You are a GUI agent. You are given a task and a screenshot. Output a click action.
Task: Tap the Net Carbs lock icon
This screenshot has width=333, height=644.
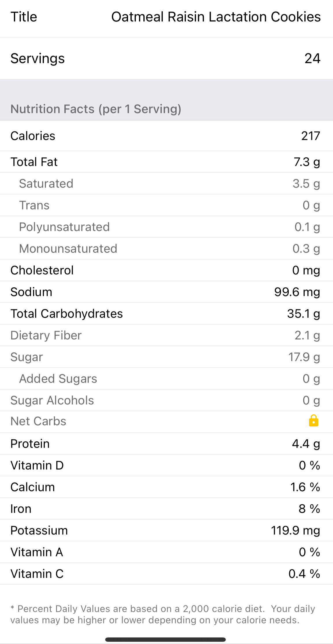(313, 421)
